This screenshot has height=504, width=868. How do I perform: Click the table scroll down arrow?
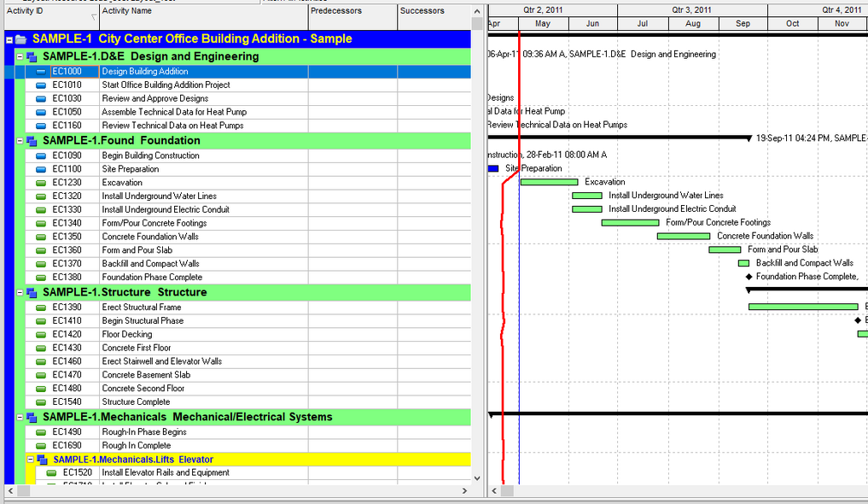(x=477, y=478)
